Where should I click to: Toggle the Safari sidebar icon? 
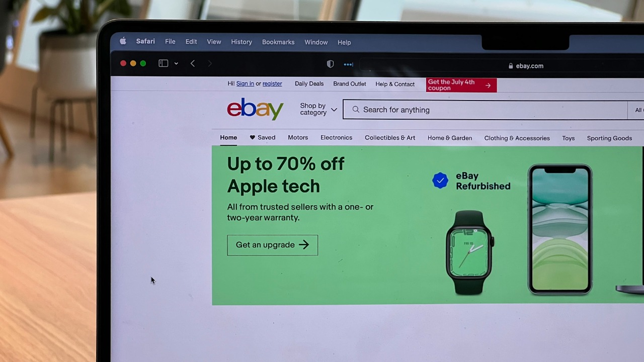click(163, 63)
